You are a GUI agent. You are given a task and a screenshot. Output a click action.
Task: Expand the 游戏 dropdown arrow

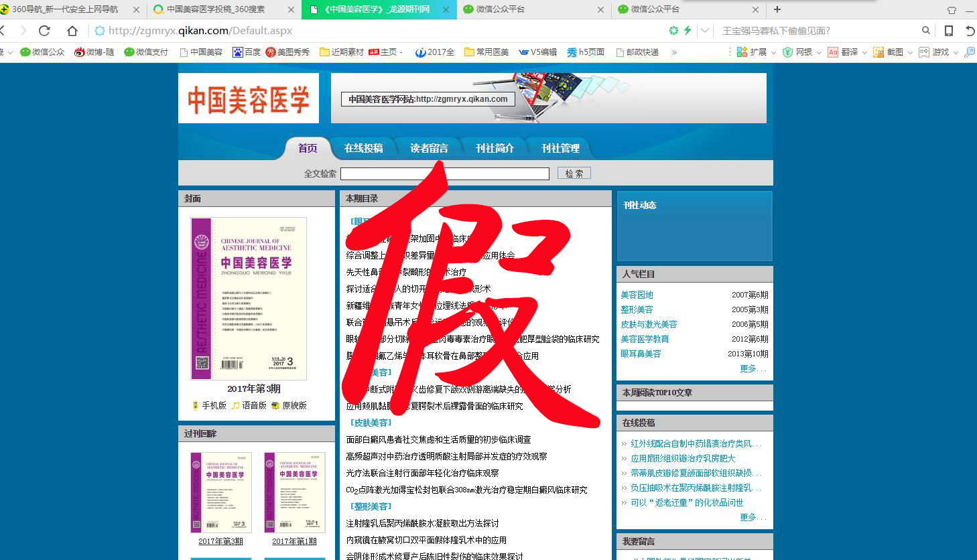click(956, 53)
